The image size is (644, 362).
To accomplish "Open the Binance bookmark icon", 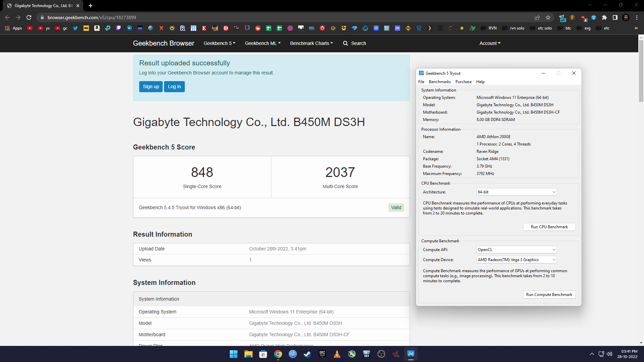I will coord(408,28).
